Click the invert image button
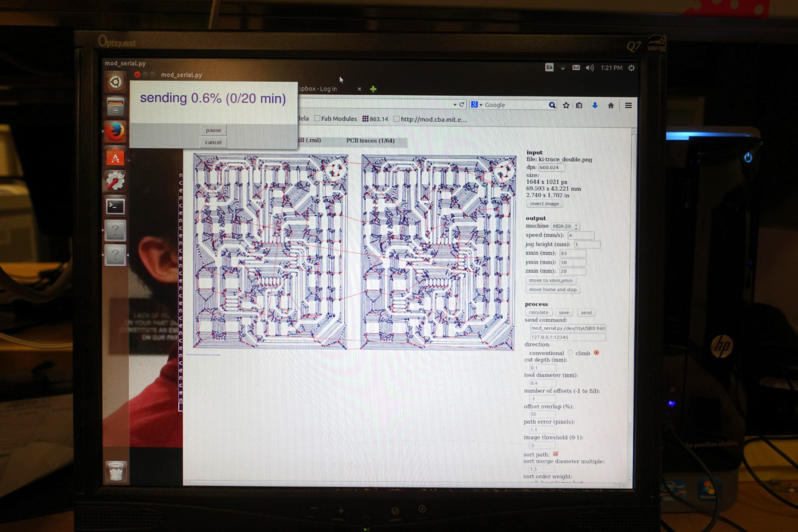798x532 pixels. (545, 204)
